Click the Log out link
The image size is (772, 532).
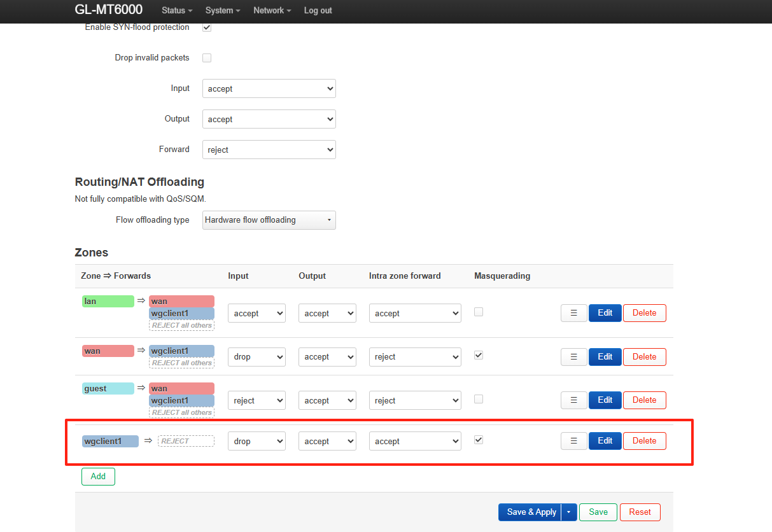(318, 11)
